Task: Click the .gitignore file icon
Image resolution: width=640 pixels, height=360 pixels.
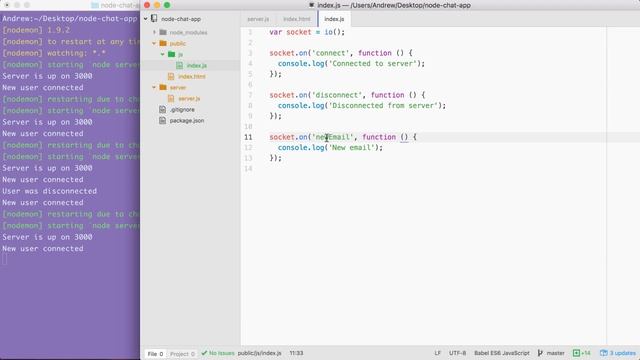Action: [x=162, y=109]
